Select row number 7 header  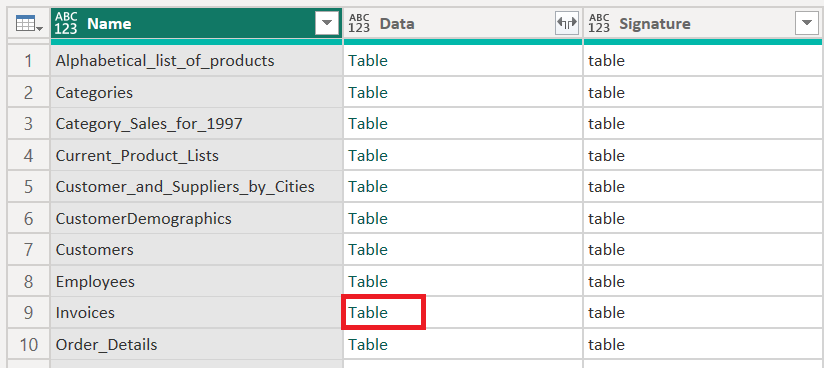(28, 250)
